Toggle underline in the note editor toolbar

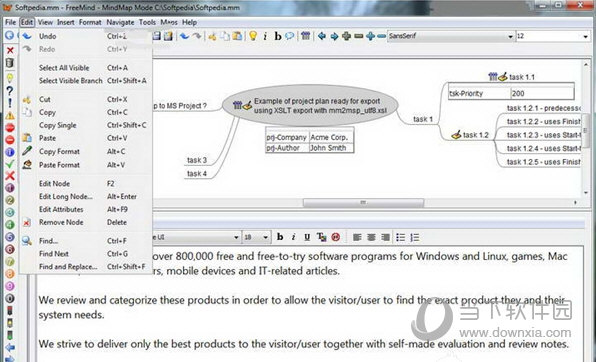pos(307,237)
